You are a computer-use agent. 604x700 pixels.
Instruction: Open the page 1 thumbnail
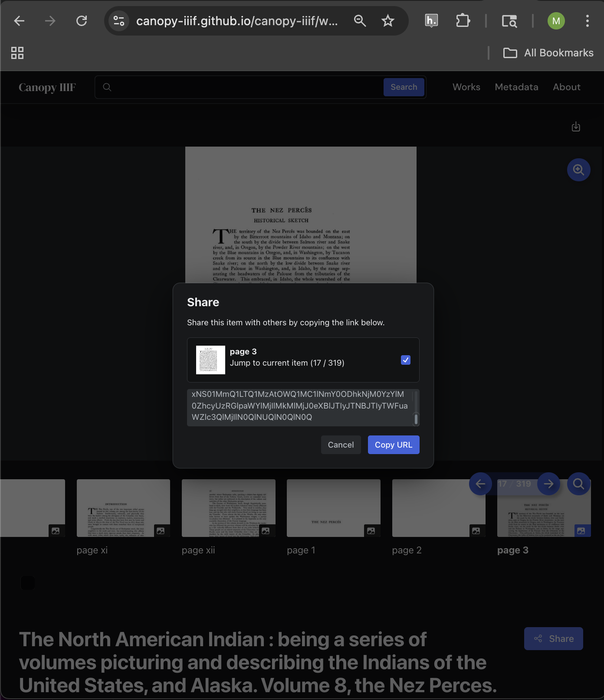click(x=333, y=508)
